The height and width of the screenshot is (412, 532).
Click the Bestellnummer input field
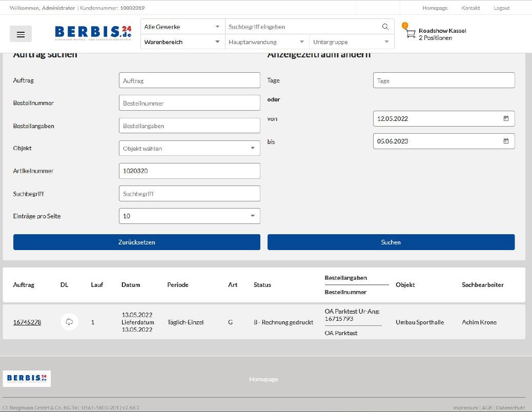(x=189, y=103)
